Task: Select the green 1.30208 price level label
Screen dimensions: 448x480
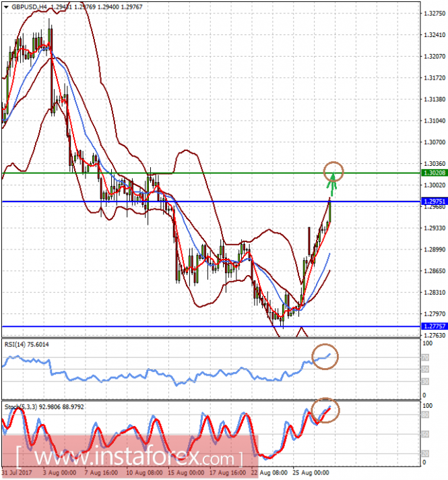Action: tap(435, 173)
